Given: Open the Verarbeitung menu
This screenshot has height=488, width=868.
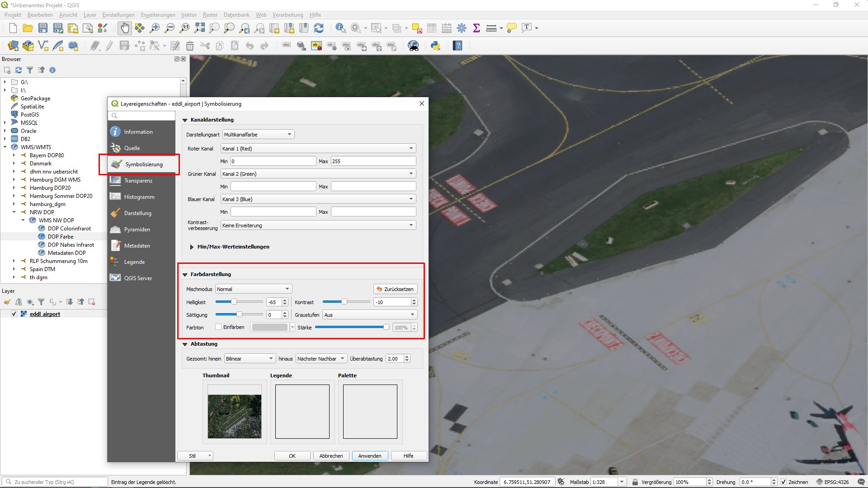Looking at the screenshot, I should (x=288, y=14).
